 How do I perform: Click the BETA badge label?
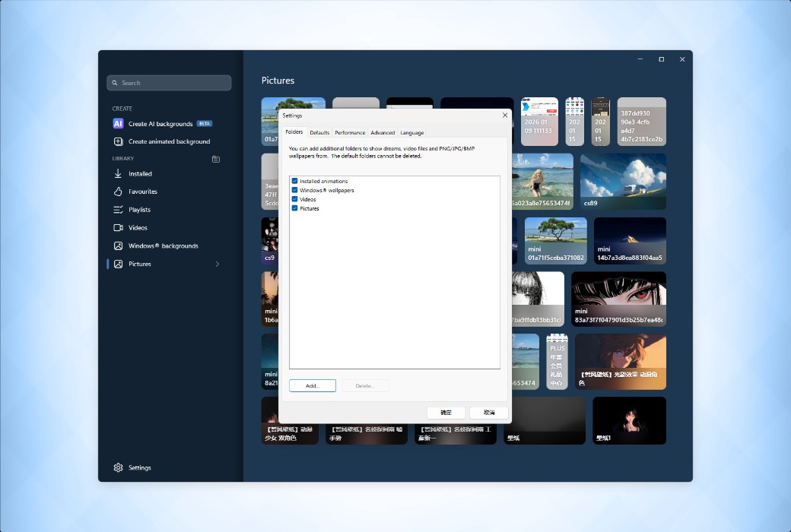click(205, 124)
